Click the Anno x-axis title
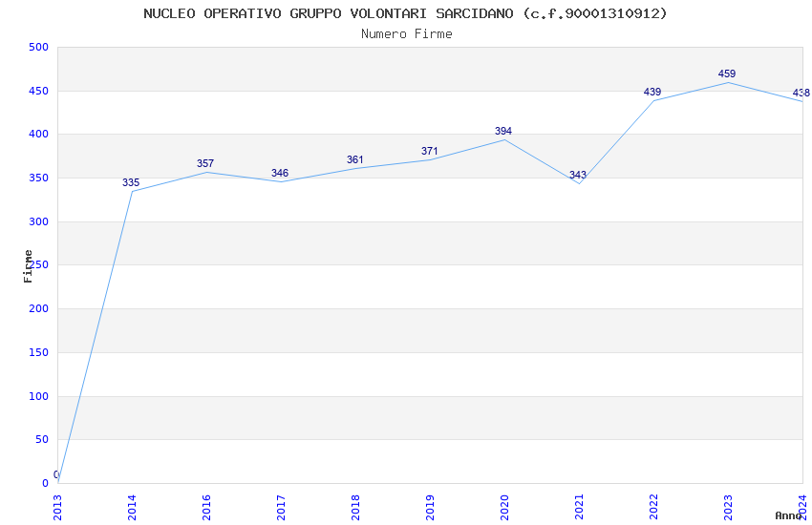Screen dimensions: 812x525 click(788, 515)
